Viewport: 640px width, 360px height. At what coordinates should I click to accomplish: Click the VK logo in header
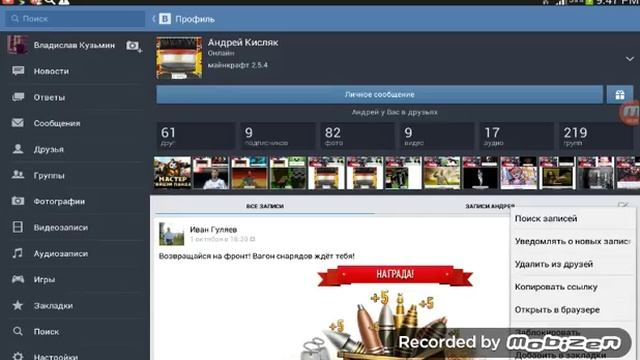(x=165, y=19)
